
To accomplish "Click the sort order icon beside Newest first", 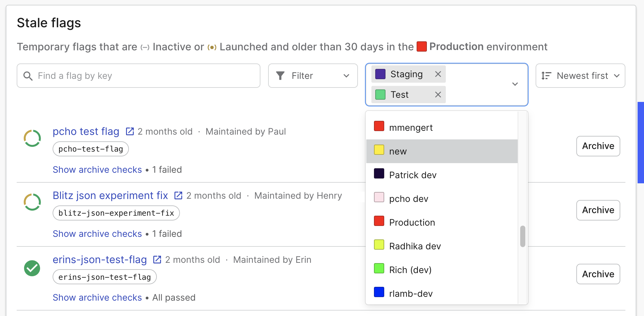I will 546,76.
